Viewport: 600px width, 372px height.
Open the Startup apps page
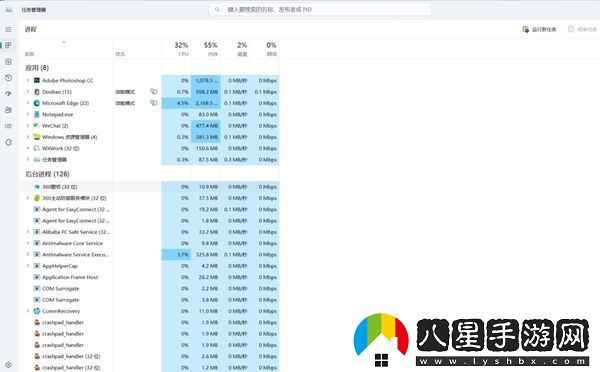(x=8, y=94)
